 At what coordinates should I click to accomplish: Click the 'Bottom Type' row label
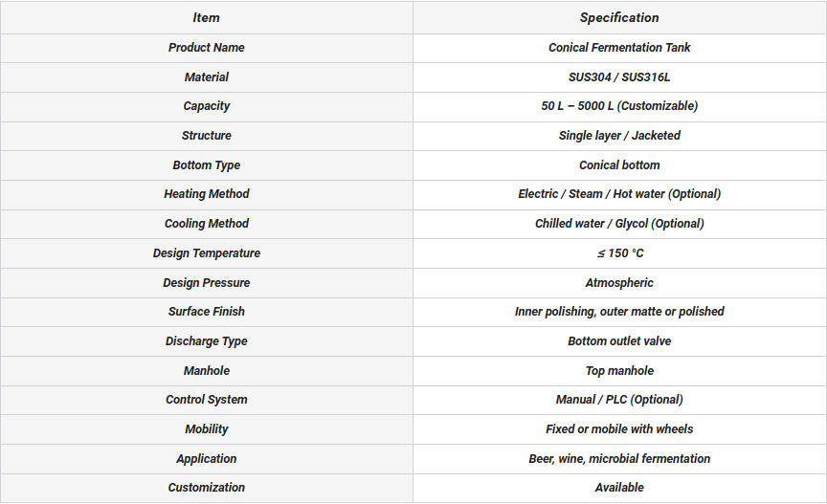point(206,165)
